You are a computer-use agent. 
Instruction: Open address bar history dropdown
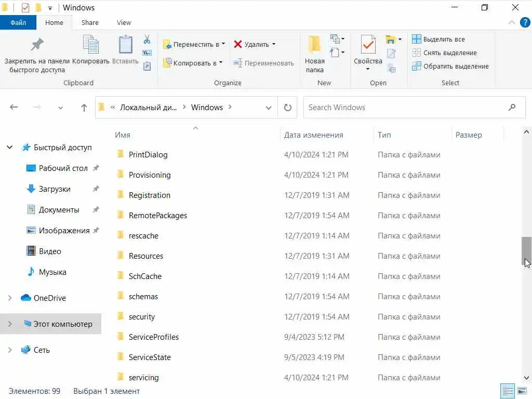tap(269, 108)
